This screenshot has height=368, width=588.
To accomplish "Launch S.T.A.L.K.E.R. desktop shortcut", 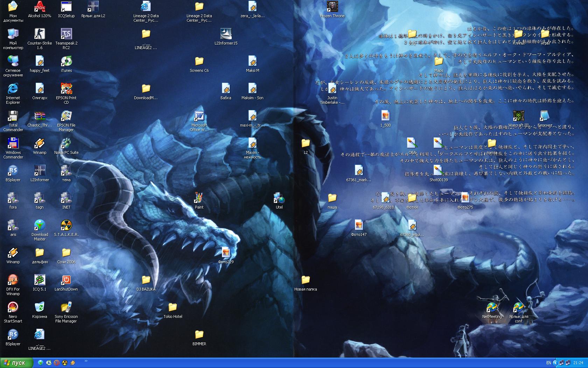I will [66, 228].
